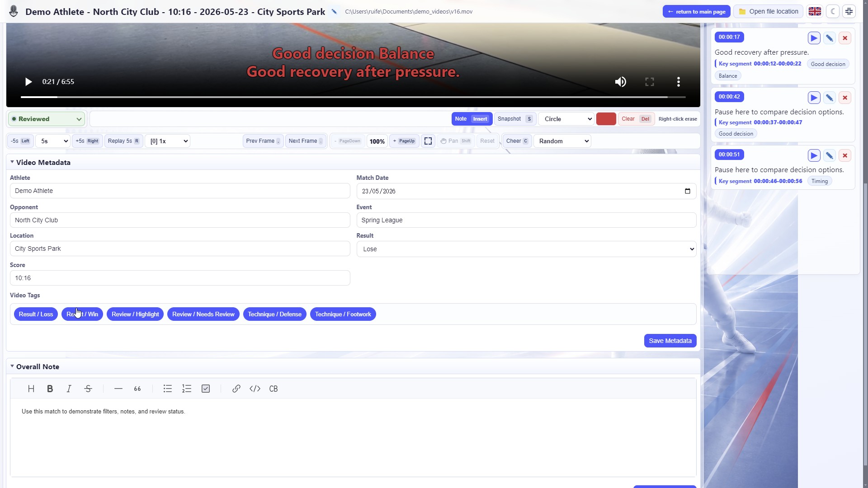The height and width of the screenshot is (488, 868).
Task: Play the 00:00:42 note segment
Action: click(814, 98)
